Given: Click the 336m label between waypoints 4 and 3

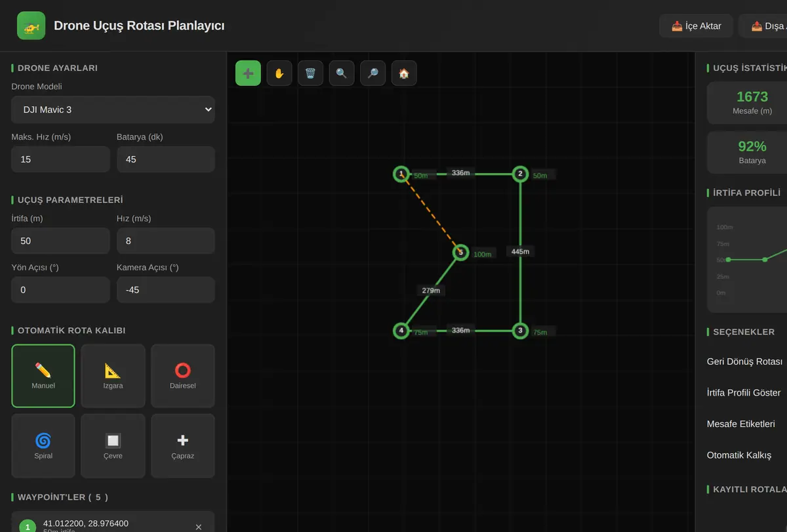Looking at the screenshot, I should 461,331.
